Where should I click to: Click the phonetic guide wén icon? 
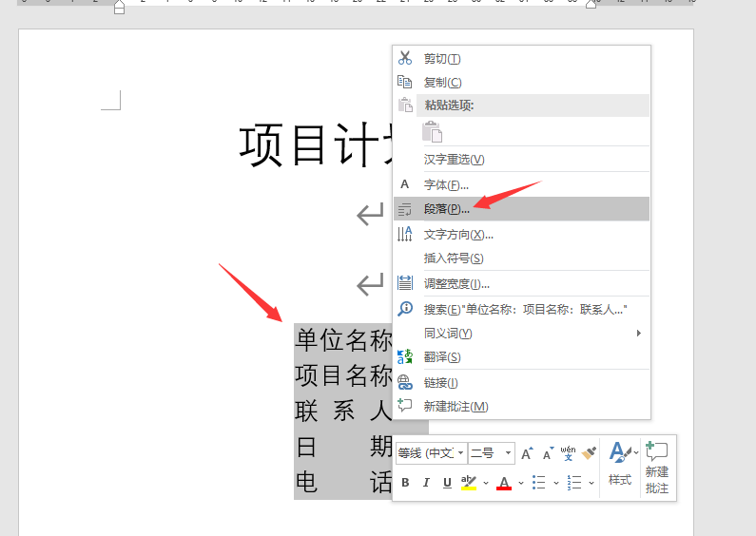point(568,453)
